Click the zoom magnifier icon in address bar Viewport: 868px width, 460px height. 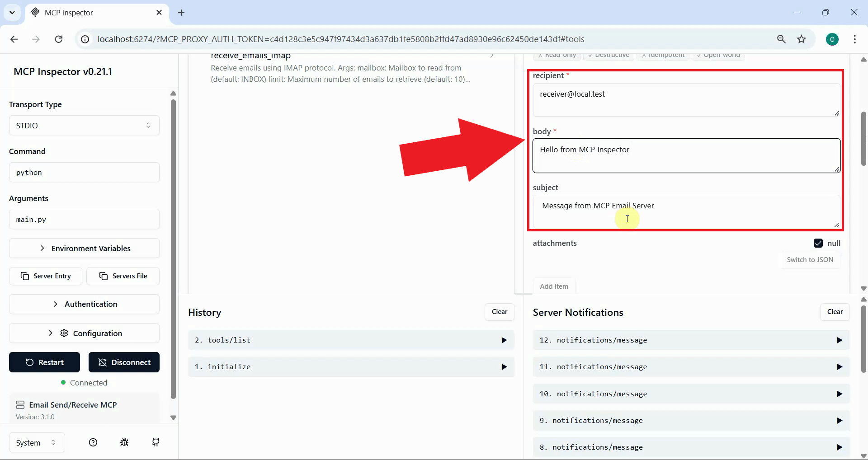[781, 39]
